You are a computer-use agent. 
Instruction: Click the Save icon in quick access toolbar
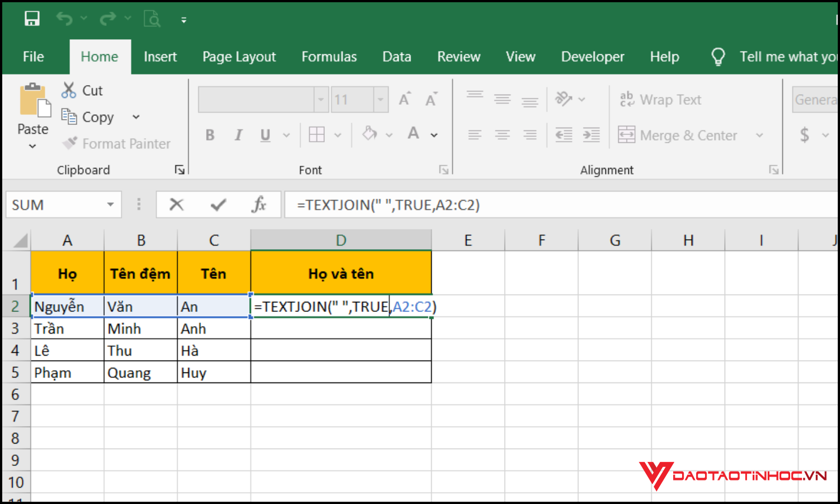[x=32, y=19]
